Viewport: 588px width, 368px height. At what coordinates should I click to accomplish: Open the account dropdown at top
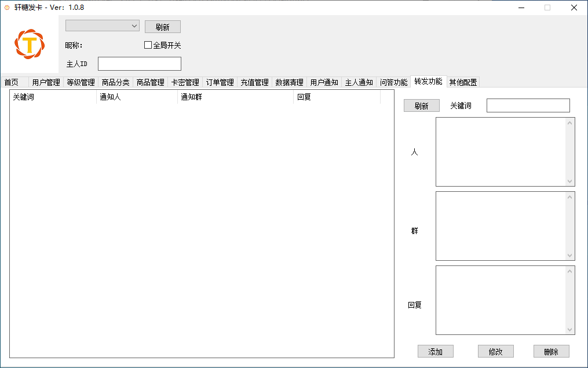[x=103, y=26]
